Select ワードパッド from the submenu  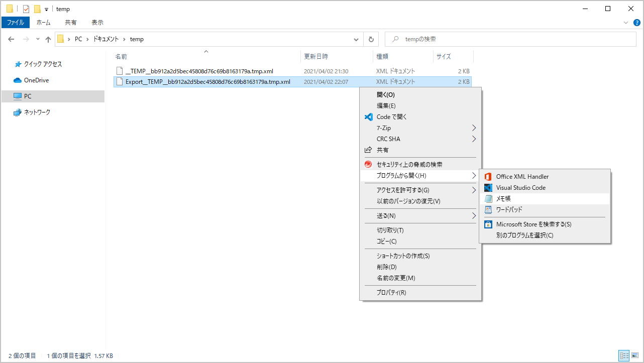[x=509, y=210]
